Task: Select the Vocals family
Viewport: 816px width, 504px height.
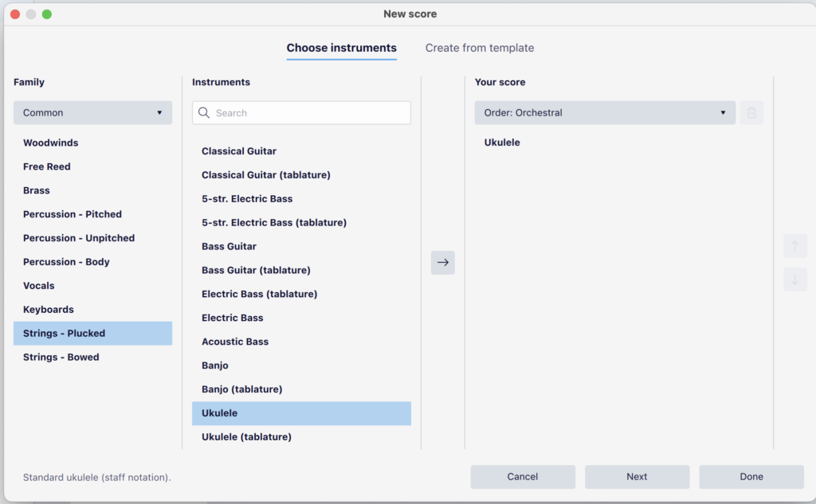Action: pyautogui.click(x=38, y=285)
